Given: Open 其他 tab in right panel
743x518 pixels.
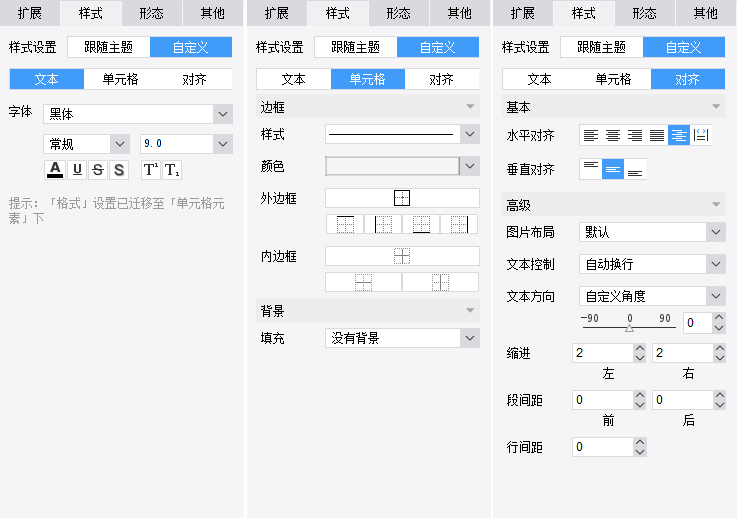Looking at the screenshot, I should [705, 13].
